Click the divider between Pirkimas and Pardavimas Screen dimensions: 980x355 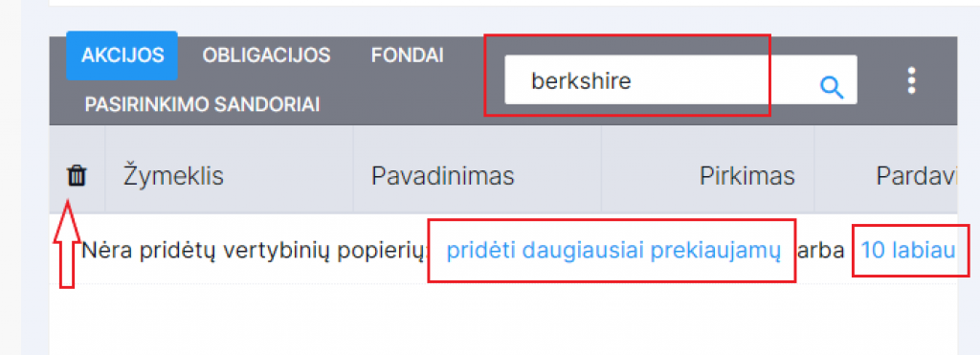click(814, 169)
